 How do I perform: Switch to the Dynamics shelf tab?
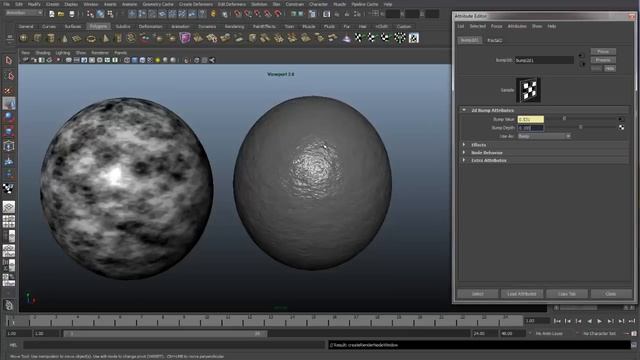click(x=207, y=26)
